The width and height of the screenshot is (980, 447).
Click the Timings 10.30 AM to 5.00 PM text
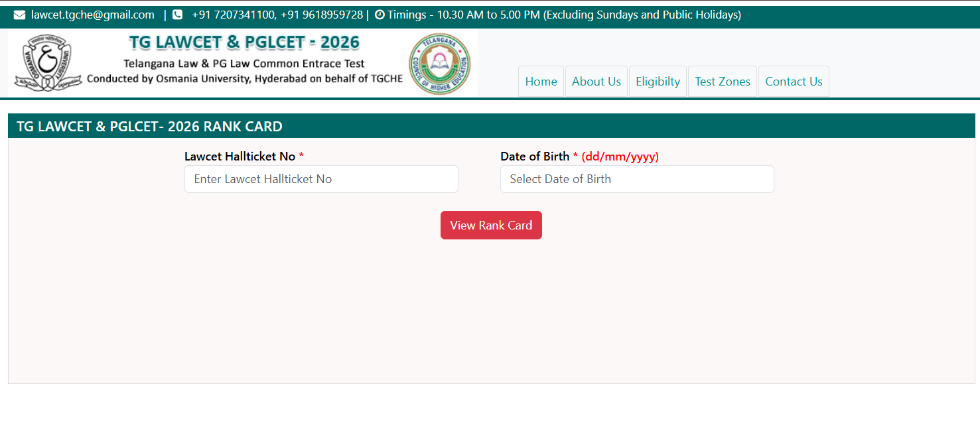click(564, 15)
